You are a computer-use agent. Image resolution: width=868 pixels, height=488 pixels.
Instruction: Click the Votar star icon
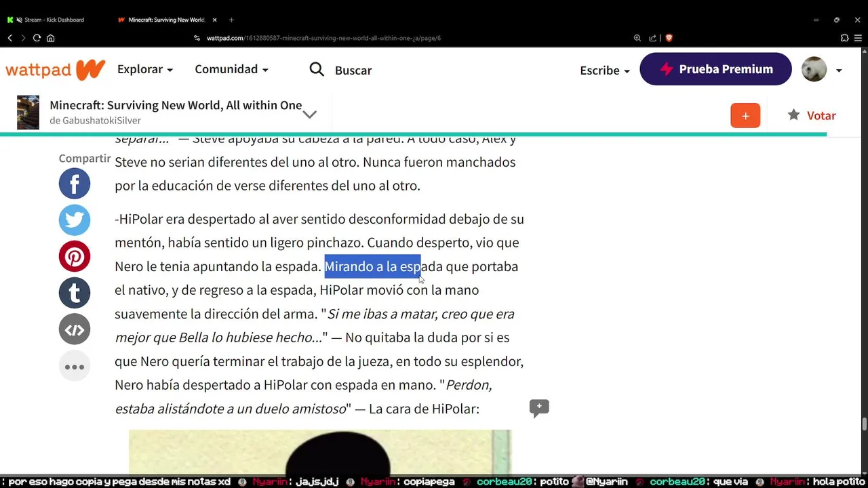tap(793, 115)
